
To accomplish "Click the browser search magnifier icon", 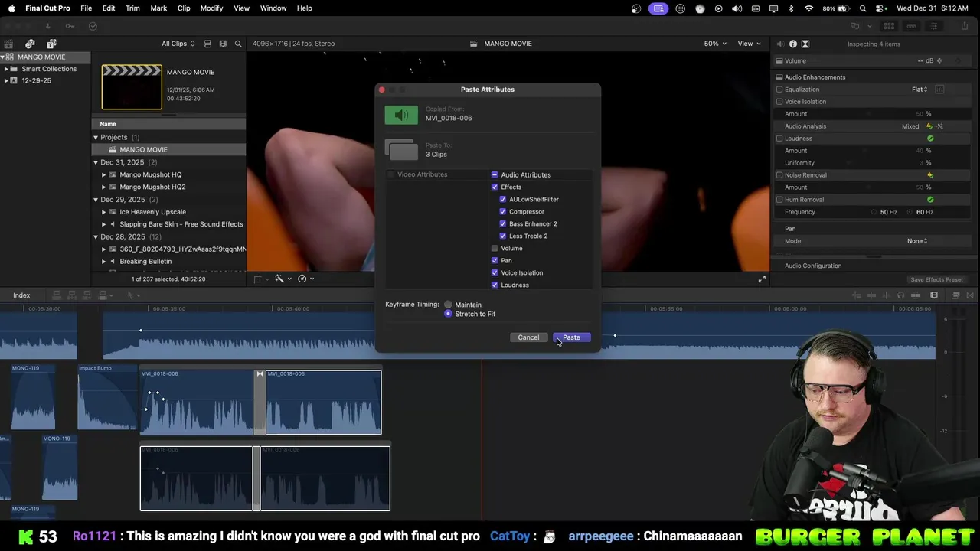I will coord(238,44).
